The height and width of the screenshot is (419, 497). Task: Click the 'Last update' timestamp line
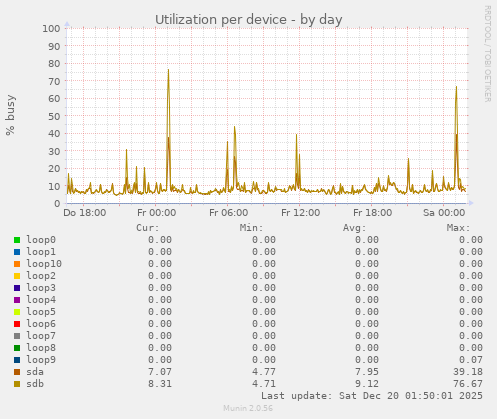(372, 396)
